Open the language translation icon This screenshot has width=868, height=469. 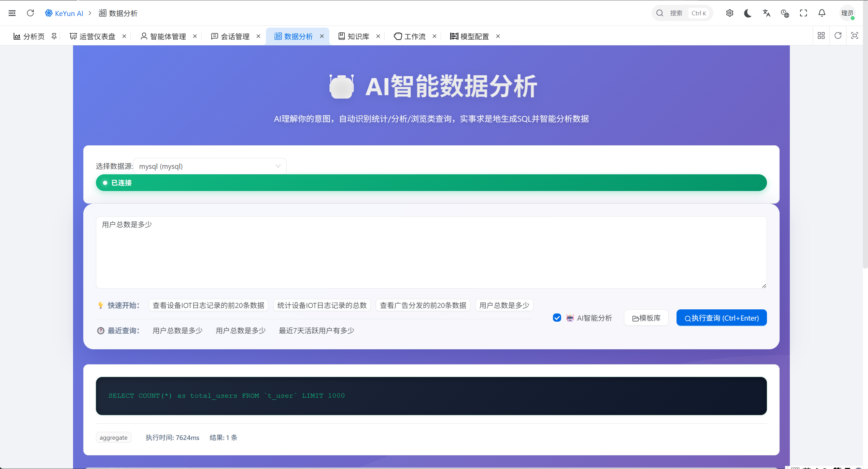coord(766,13)
